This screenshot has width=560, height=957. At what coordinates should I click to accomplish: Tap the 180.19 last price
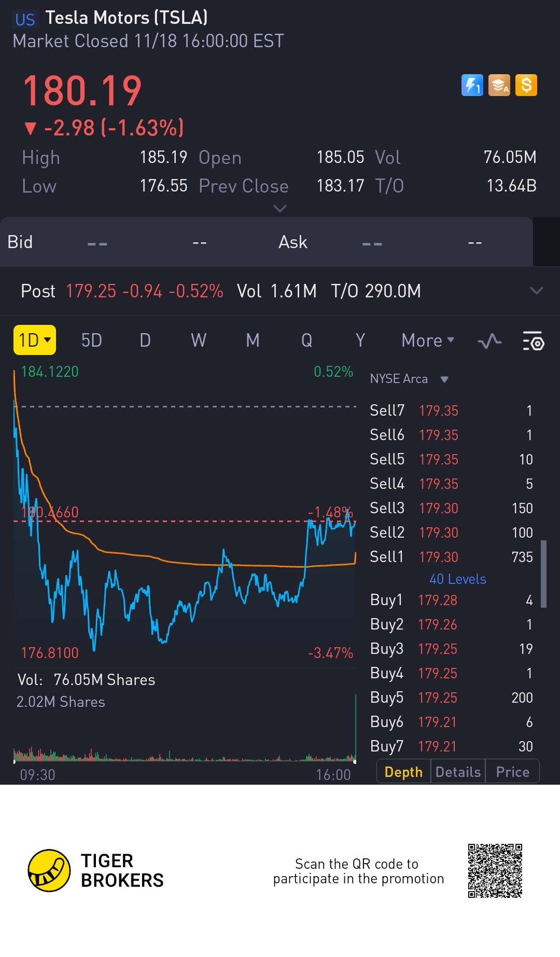(x=82, y=91)
